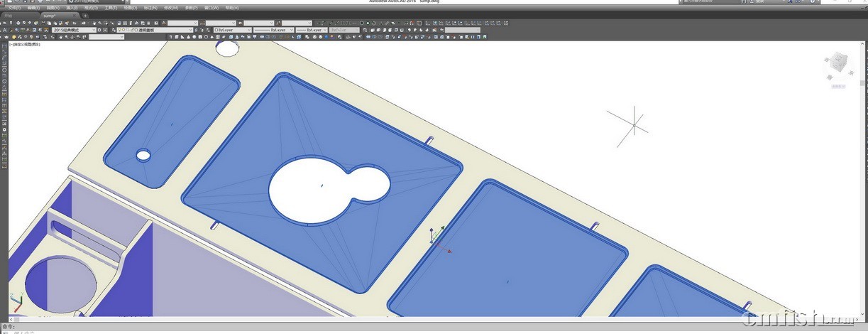
Task: Select the Line tool in left toolbar
Action: point(4,45)
